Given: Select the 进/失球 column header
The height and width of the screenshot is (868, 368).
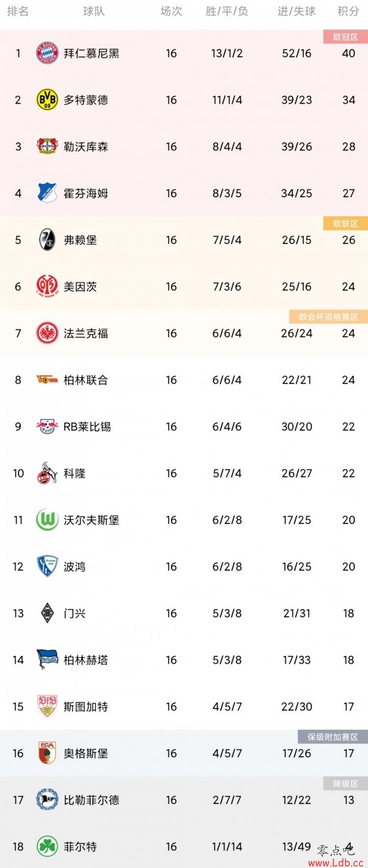Looking at the screenshot, I should point(296,11).
